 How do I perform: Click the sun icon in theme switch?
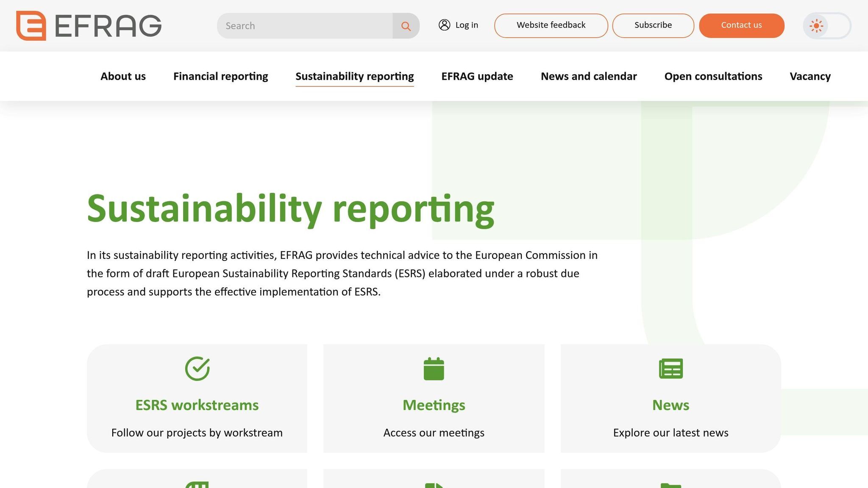(816, 26)
